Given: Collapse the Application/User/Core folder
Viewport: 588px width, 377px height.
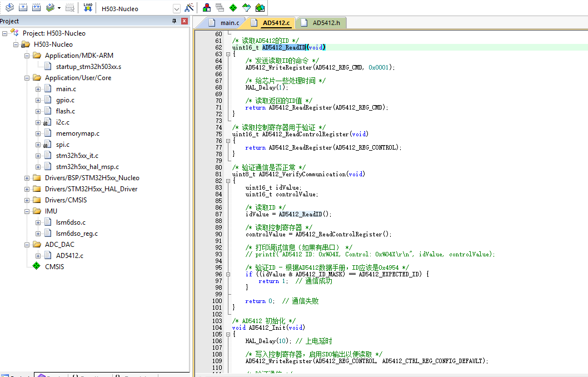Looking at the screenshot, I should click(27, 78).
